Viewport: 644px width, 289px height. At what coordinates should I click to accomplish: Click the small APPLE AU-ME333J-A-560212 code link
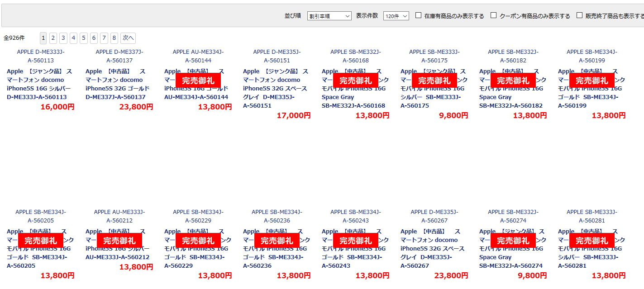tap(119, 216)
